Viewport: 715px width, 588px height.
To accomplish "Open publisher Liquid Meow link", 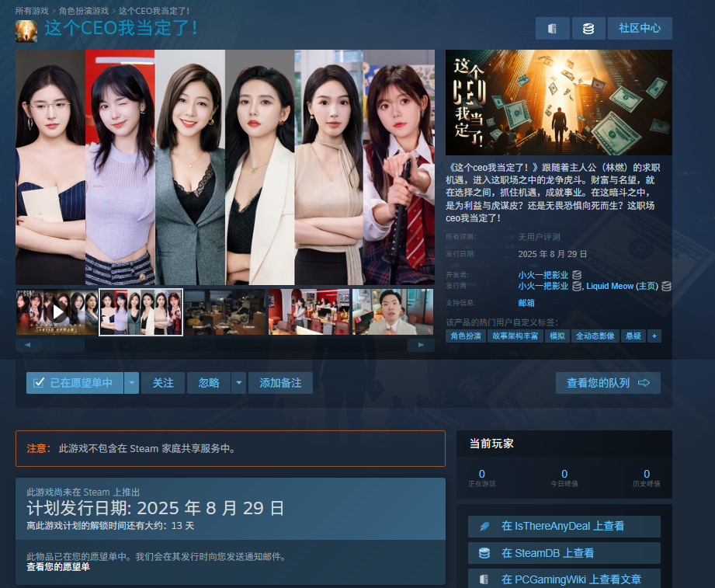I will pos(609,286).
